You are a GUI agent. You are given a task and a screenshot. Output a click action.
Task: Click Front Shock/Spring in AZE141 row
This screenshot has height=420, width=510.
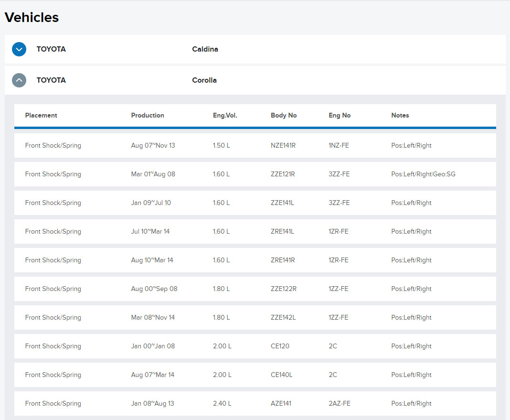click(53, 403)
